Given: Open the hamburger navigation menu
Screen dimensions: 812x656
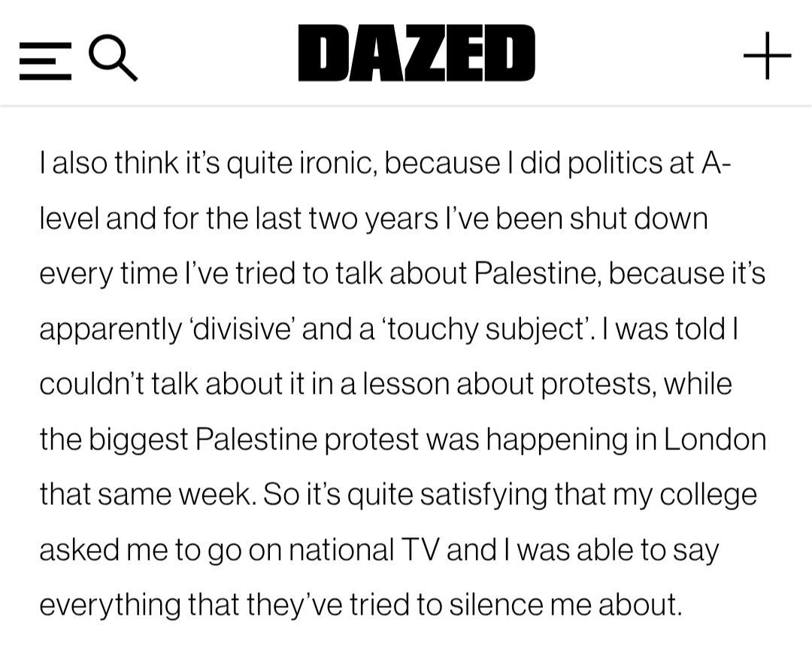Looking at the screenshot, I should (45, 61).
